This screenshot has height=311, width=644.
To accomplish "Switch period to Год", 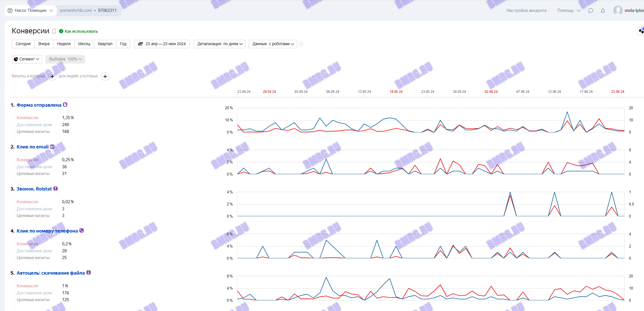I will coord(123,44).
